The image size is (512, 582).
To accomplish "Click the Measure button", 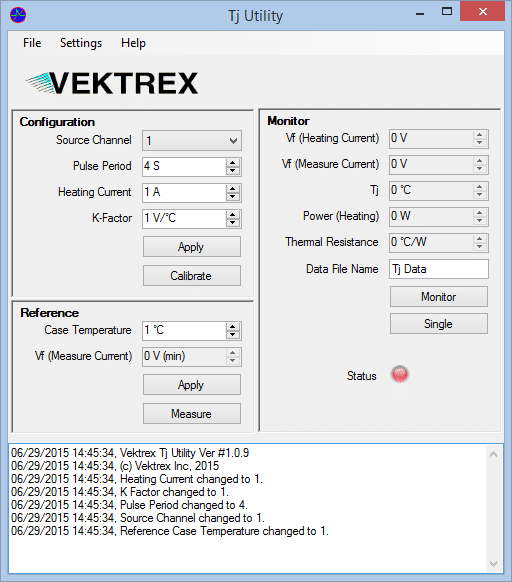I will pos(192,413).
